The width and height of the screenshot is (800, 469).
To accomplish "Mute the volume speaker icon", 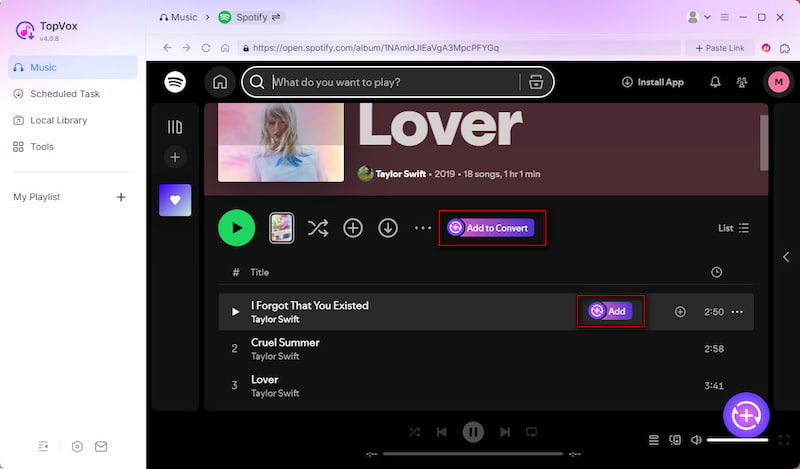I will (x=696, y=440).
